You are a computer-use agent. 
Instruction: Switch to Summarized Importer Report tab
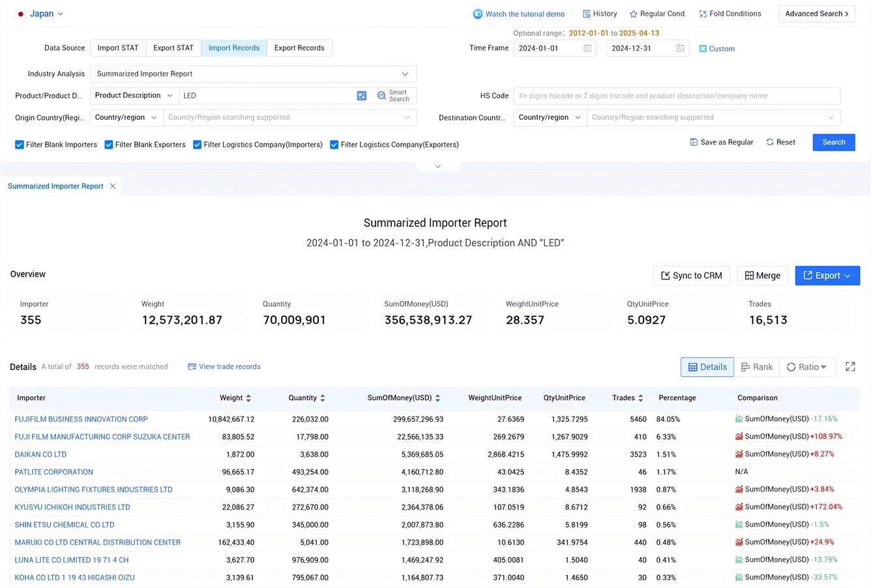(55, 186)
